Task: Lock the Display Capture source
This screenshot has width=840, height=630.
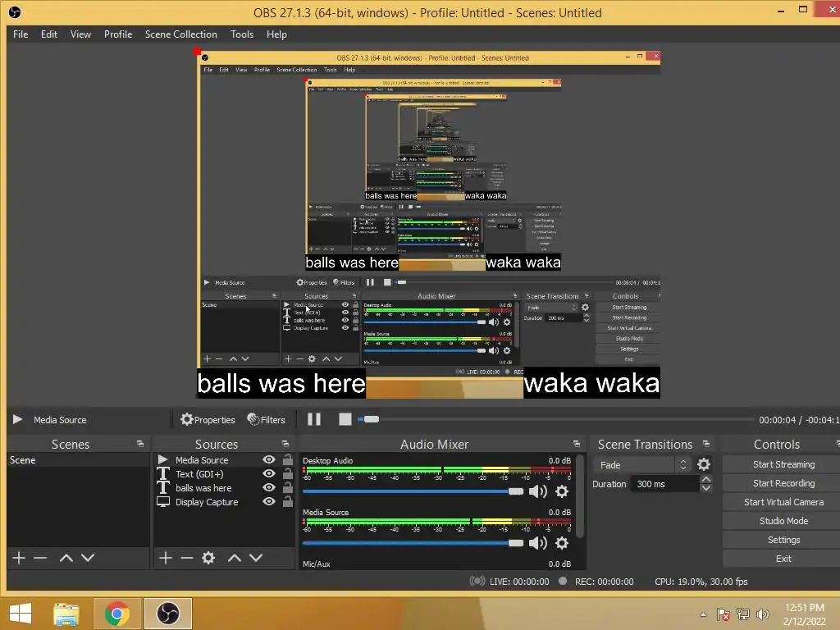Action: (x=288, y=501)
